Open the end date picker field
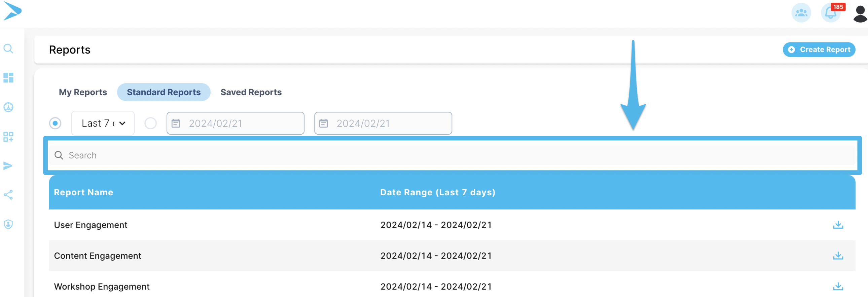 (383, 123)
